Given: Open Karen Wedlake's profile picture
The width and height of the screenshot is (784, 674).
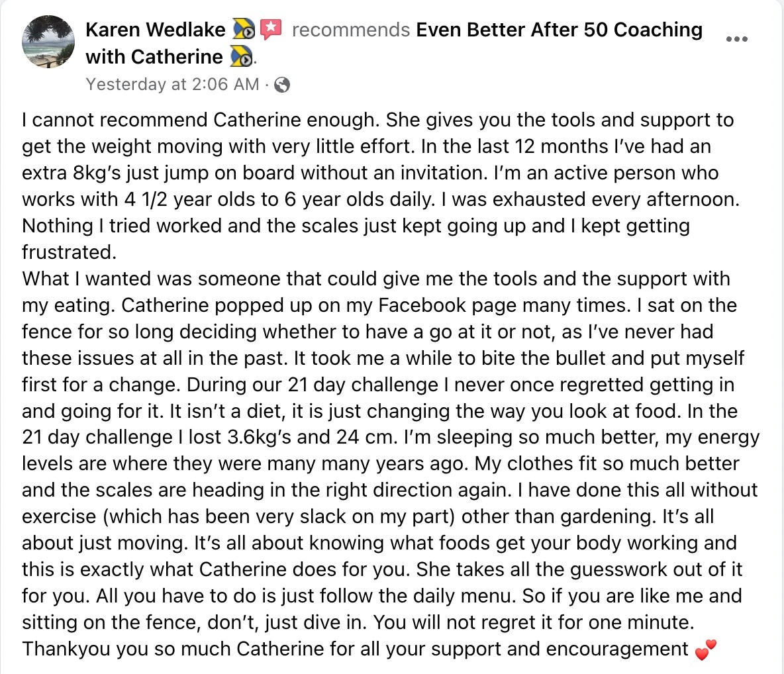Looking at the screenshot, I should tap(48, 42).
